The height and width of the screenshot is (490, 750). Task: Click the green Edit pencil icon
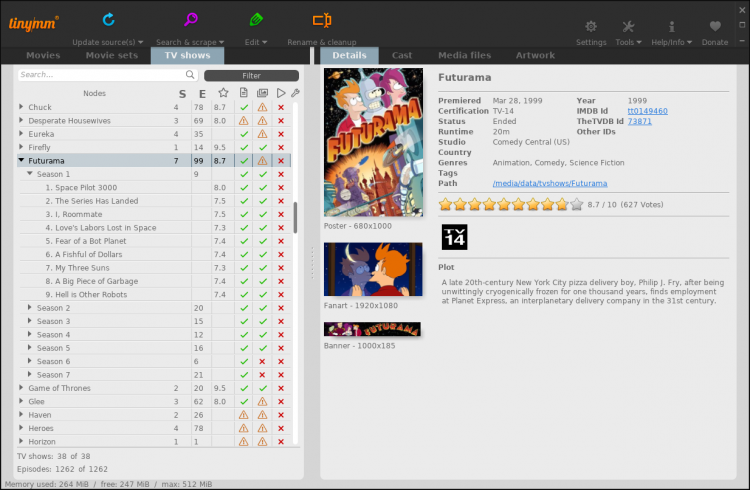pos(256,19)
